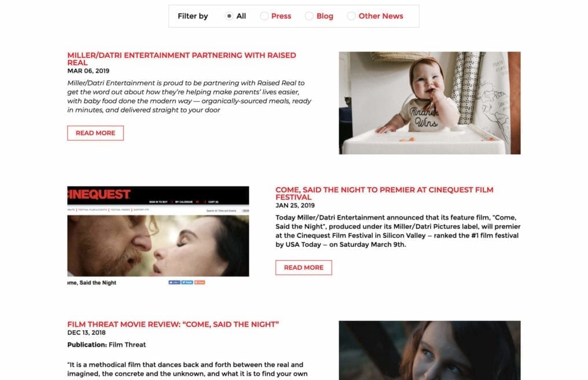Click Read More under Raised Real article
Screen dimensions: 588x380
point(95,133)
